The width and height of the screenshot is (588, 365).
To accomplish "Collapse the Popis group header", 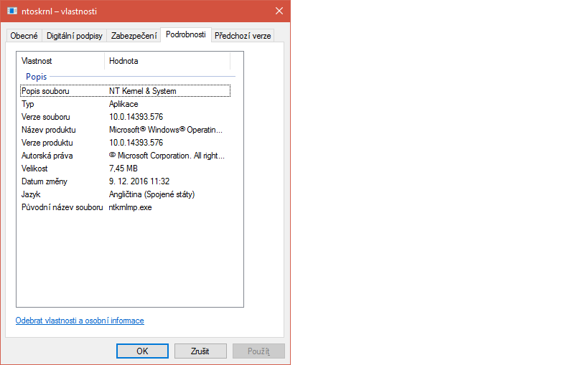I will [37, 77].
